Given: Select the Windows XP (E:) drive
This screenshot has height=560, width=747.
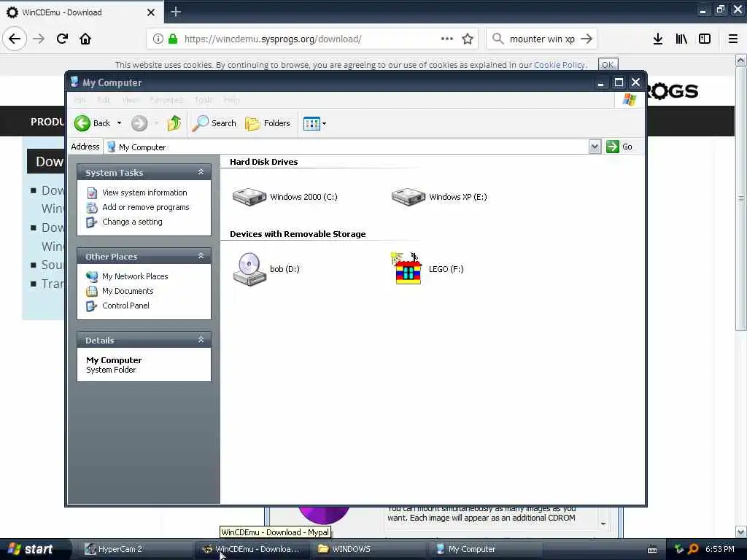Looking at the screenshot, I should [439, 197].
